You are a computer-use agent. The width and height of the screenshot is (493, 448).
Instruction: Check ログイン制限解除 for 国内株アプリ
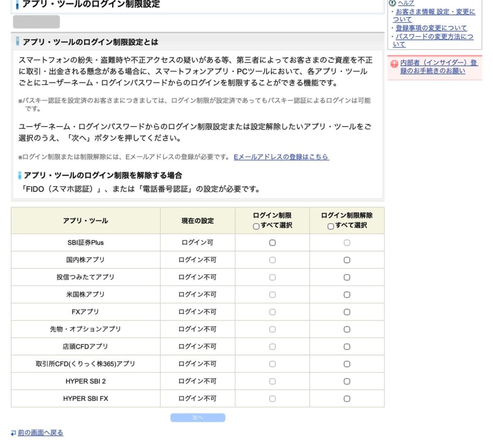[347, 260]
